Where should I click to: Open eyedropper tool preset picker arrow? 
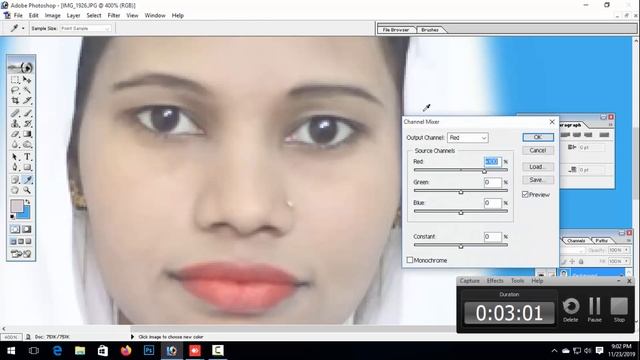(23, 28)
